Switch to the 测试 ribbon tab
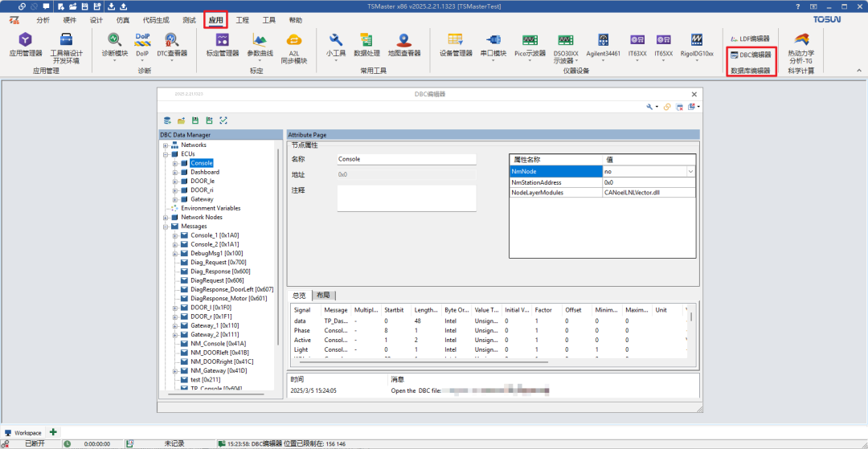Viewport: 868px width, 449px height. coord(190,20)
